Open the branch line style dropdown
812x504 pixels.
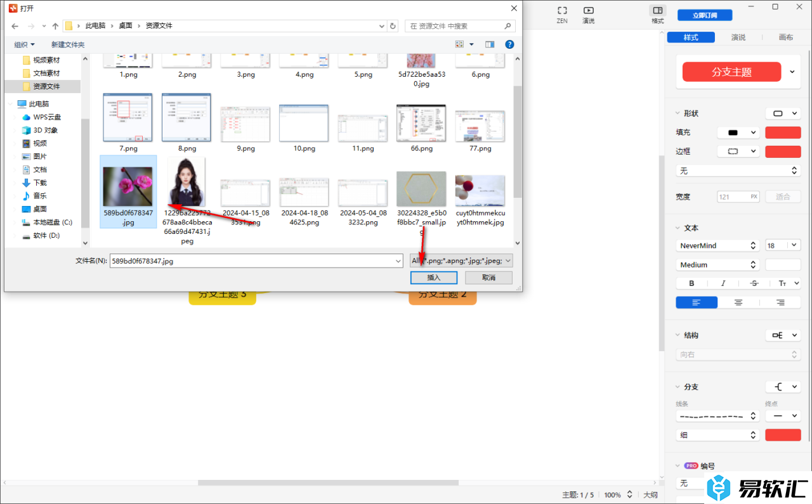click(x=717, y=416)
